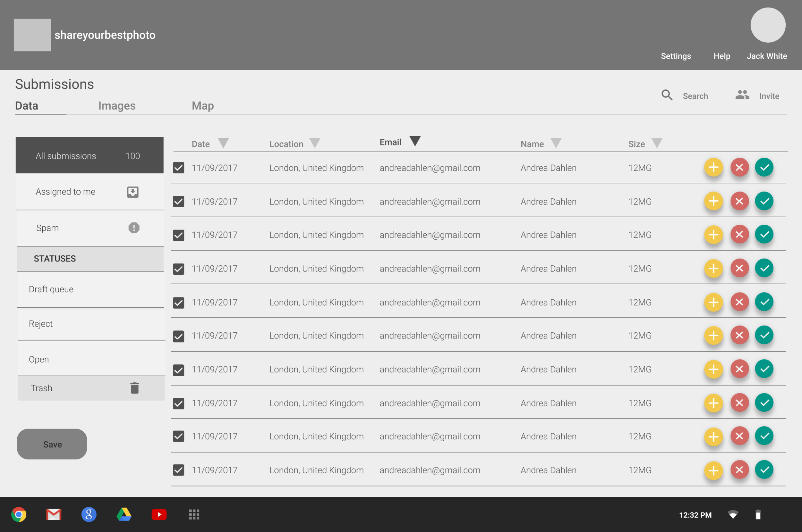The height and width of the screenshot is (532, 802).
Task: Click the green approve checkmark in third row
Action: (764, 235)
